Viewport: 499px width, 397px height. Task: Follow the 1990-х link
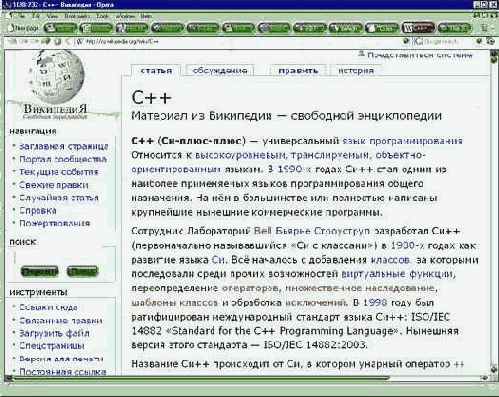(294, 169)
